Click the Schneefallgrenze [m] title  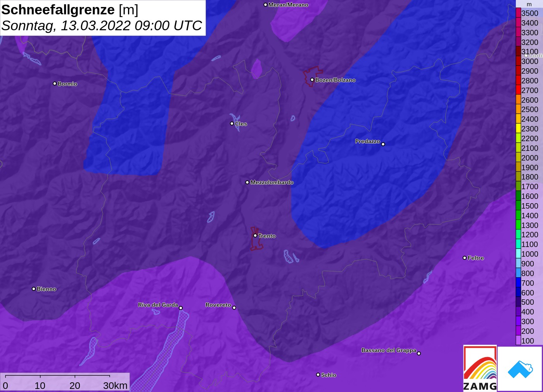[70, 10]
